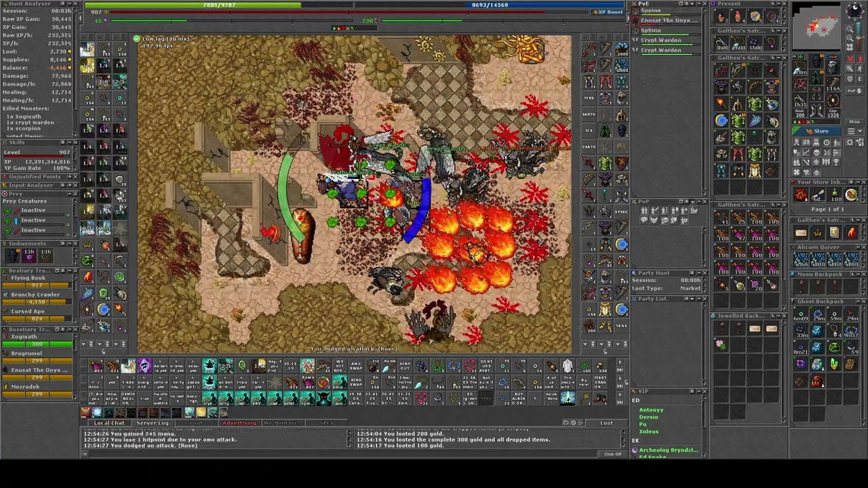
Task: Toggle the XP Boost button
Action: [x=607, y=12]
